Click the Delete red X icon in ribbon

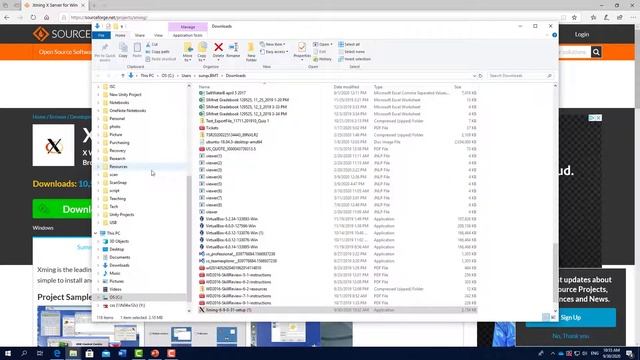pos(218,47)
